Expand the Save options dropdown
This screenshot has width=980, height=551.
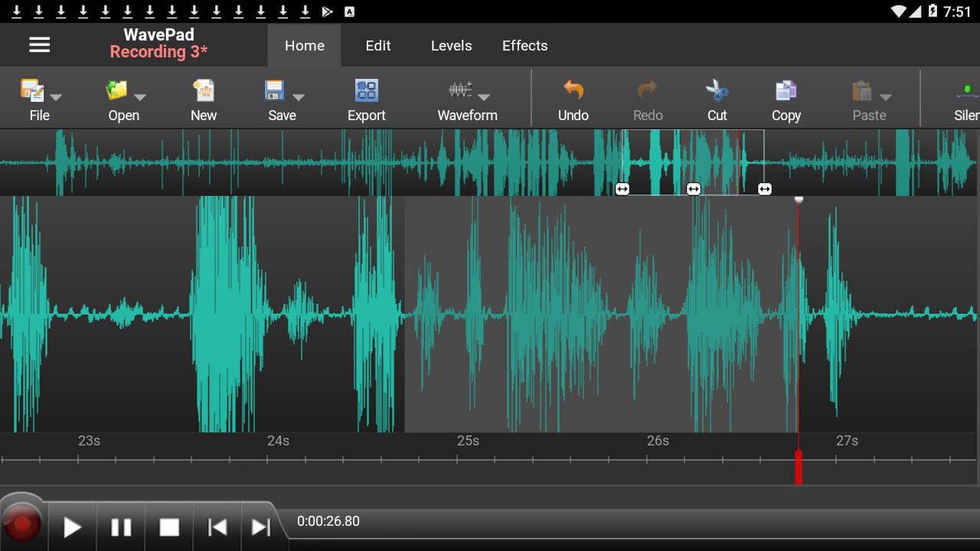(299, 98)
